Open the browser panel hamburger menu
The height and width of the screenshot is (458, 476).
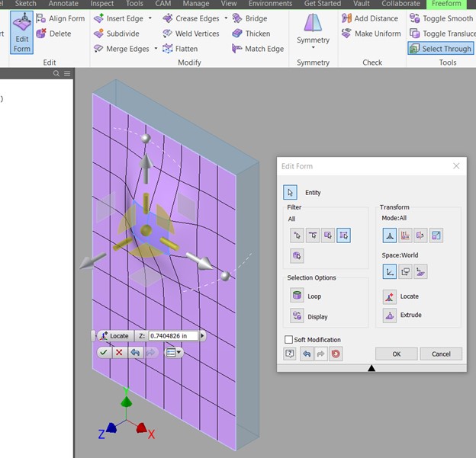67,73
